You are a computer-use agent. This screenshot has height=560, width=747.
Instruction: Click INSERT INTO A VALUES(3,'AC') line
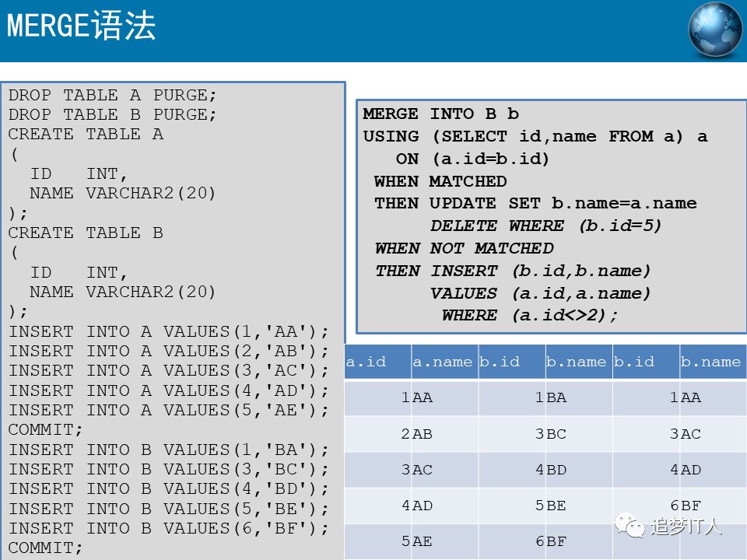point(169,370)
